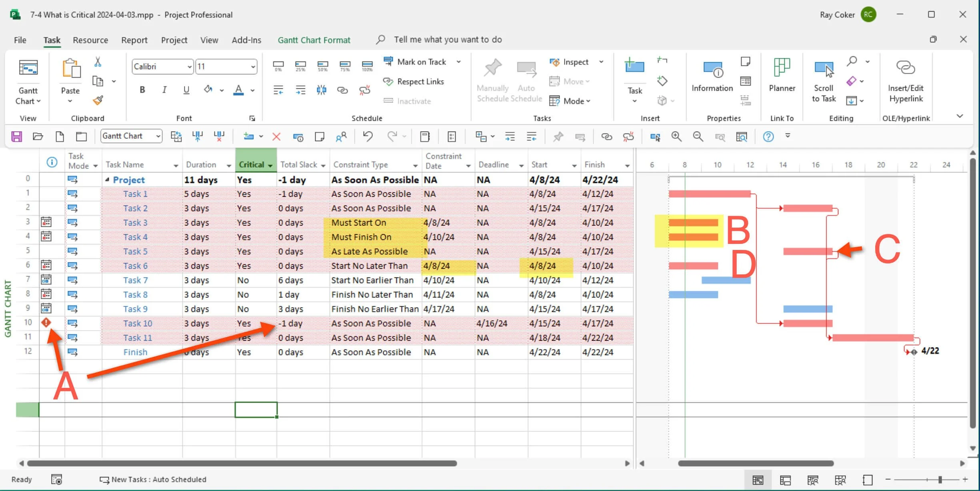Toggle Bold formatting
The width and height of the screenshot is (980, 491).
[x=142, y=90]
